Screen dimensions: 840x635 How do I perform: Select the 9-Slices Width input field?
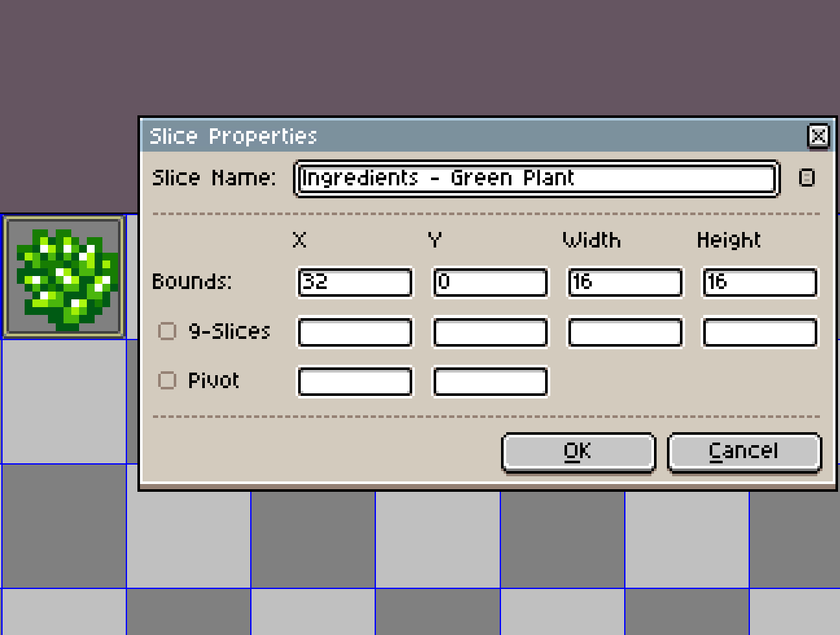tap(625, 332)
